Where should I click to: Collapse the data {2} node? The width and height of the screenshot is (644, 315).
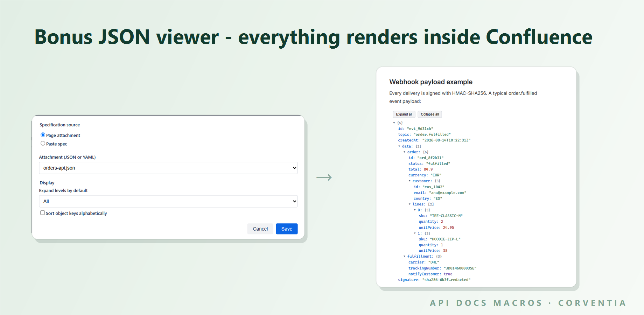point(399,146)
